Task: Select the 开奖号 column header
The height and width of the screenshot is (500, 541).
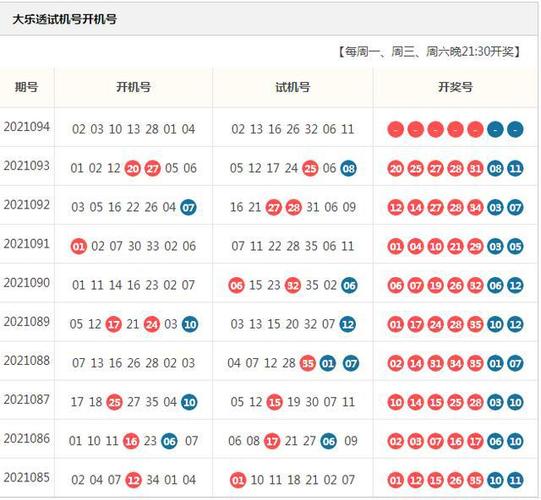Action: click(x=455, y=87)
